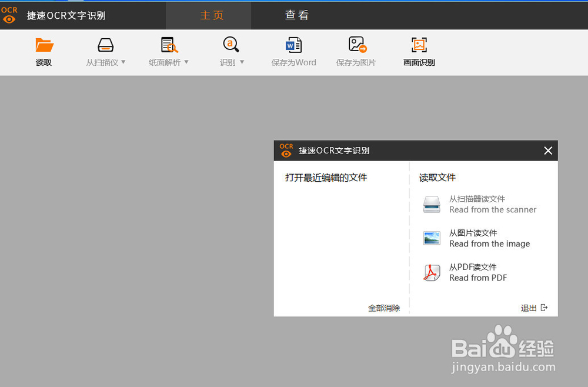Switch to the 查看 tab
Screen dimensions: 588x387
tap(296, 15)
